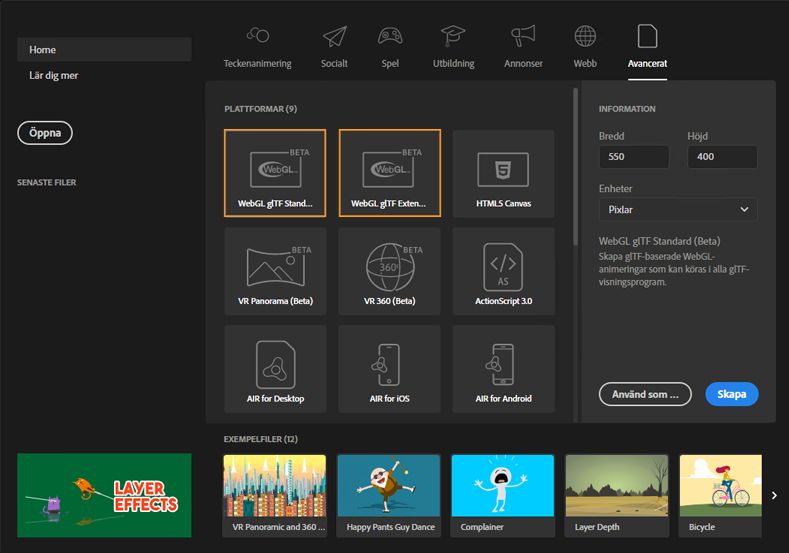Click the EXEMPELFILER (12) heading
Screen dimensions: 789x553
(x=261, y=439)
